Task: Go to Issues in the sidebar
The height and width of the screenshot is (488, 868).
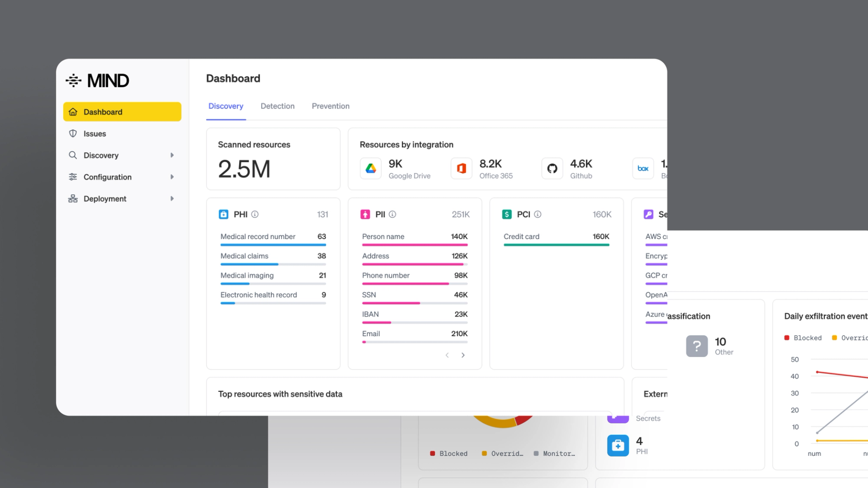Action: pyautogui.click(x=94, y=134)
